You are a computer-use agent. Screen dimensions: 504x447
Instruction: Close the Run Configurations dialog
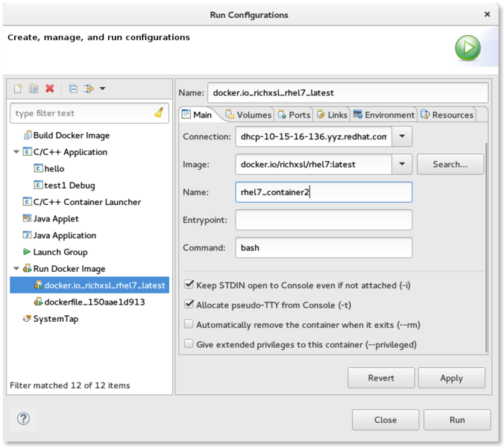coord(488,14)
